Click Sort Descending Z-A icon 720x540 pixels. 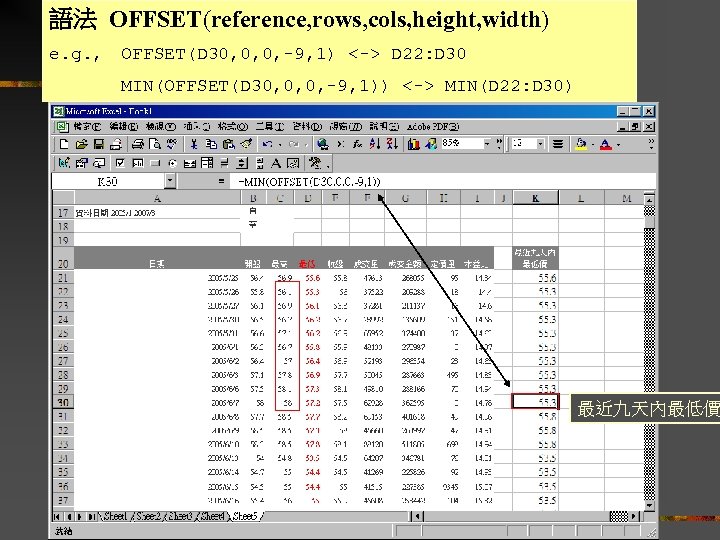click(392, 144)
